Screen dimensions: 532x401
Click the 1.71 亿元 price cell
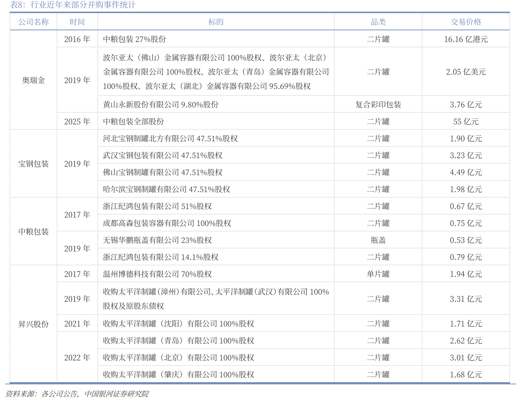point(466,324)
